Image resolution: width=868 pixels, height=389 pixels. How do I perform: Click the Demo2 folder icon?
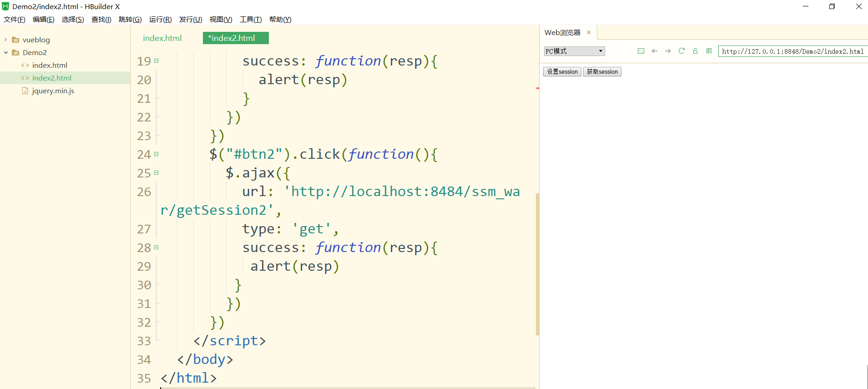pyautogui.click(x=15, y=52)
